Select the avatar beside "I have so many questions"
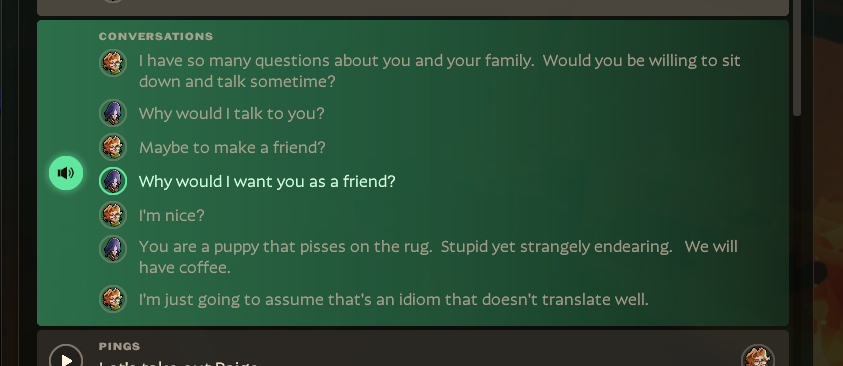Screen dimensions: 843x366 click(113, 63)
